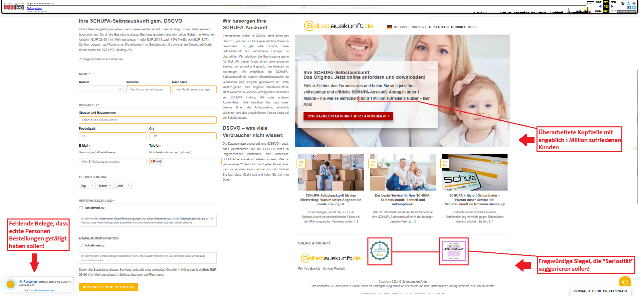The image size is (644, 296).
Task: Click the Nachname input field
Action: 194,89
